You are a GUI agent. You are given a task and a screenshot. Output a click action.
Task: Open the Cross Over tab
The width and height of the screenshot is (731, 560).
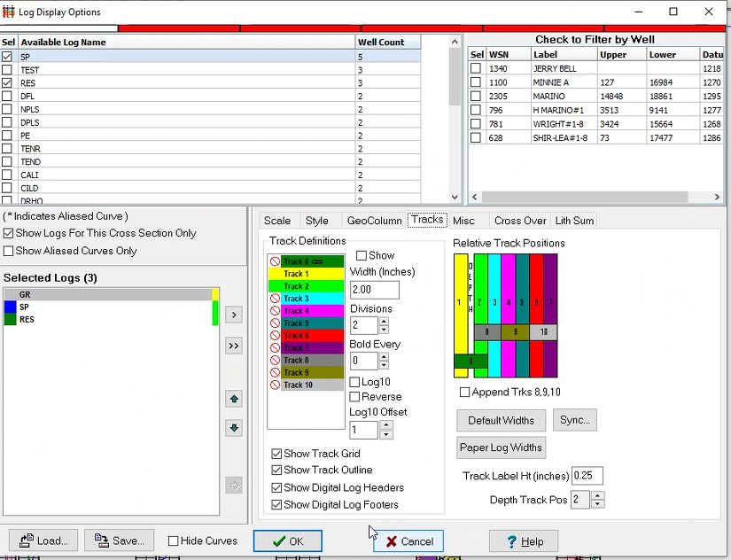click(x=520, y=221)
